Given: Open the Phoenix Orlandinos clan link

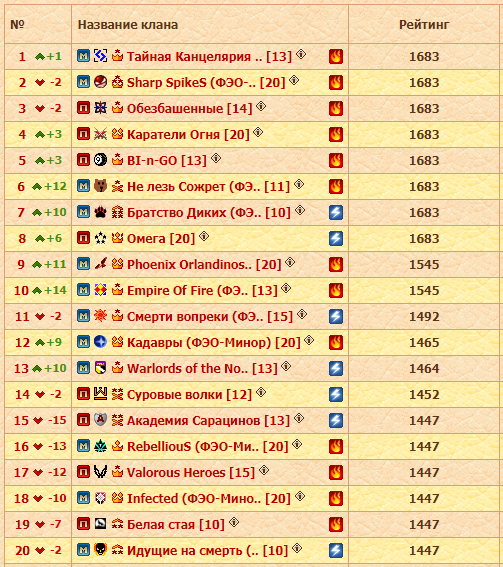Looking at the screenshot, I should coord(204,264).
